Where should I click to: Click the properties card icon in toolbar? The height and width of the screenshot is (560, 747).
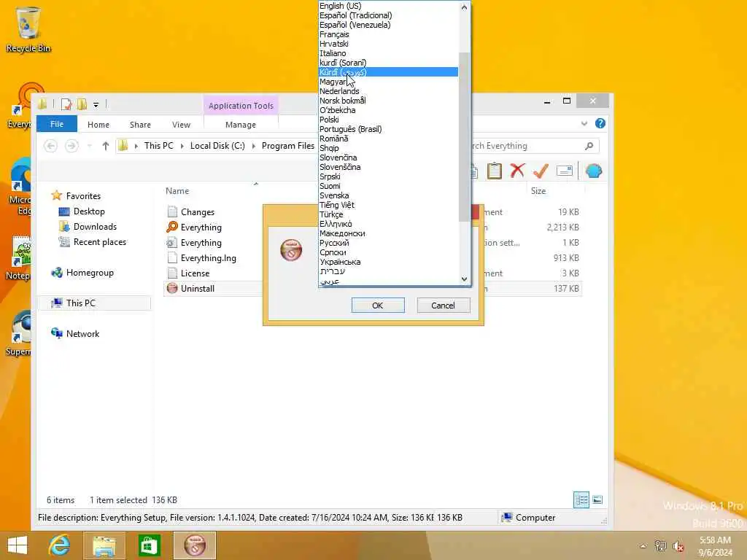(564, 171)
